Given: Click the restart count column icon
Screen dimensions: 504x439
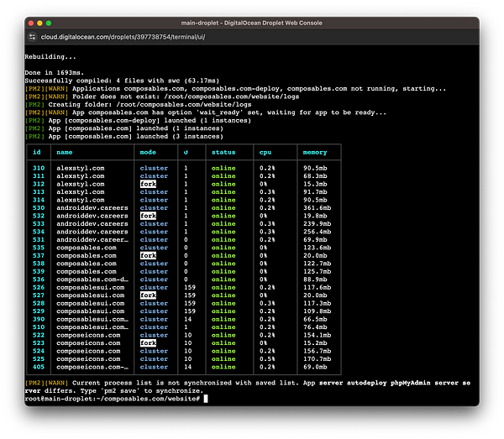Looking at the screenshot, I should click(x=184, y=152).
